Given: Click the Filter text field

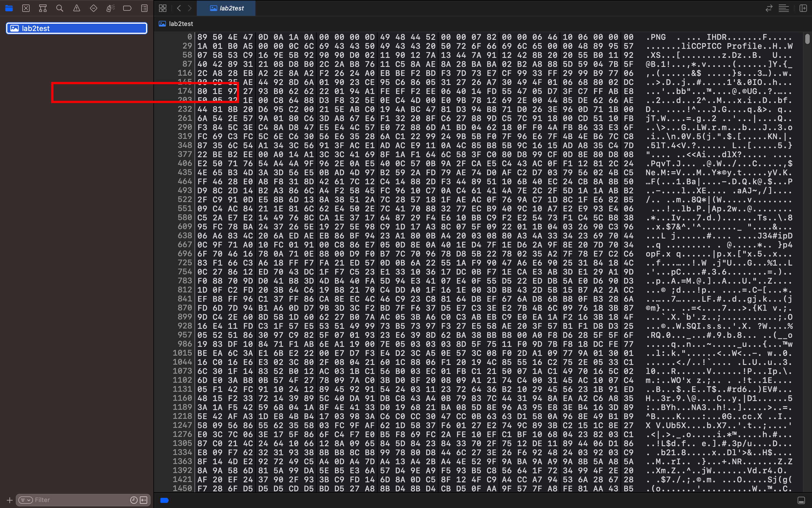Looking at the screenshot, I should pyautogui.click(x=81, y=500).
